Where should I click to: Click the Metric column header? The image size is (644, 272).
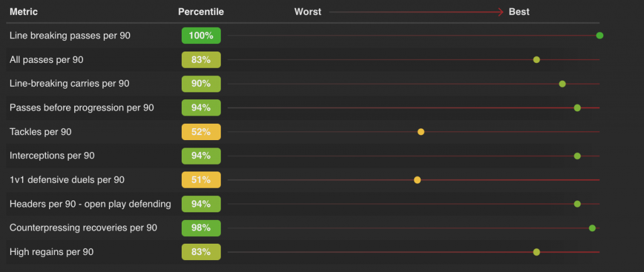click(x=23, y=12)
